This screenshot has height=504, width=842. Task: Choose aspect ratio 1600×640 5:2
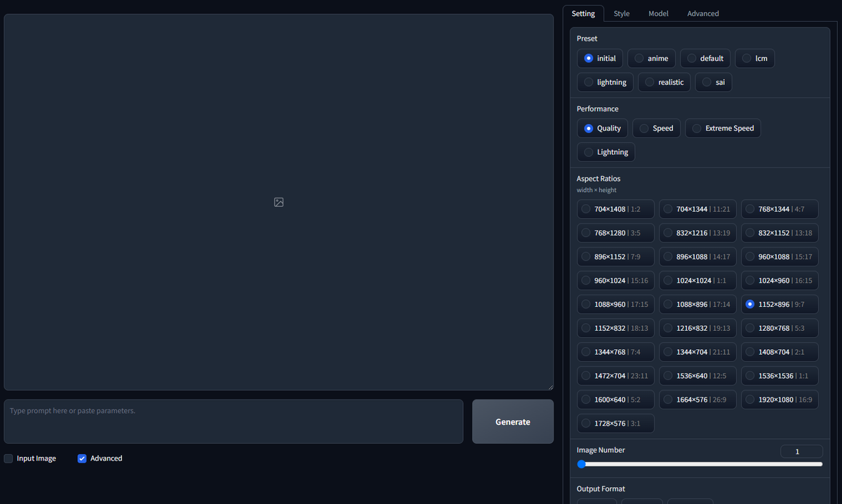(615, 400)
